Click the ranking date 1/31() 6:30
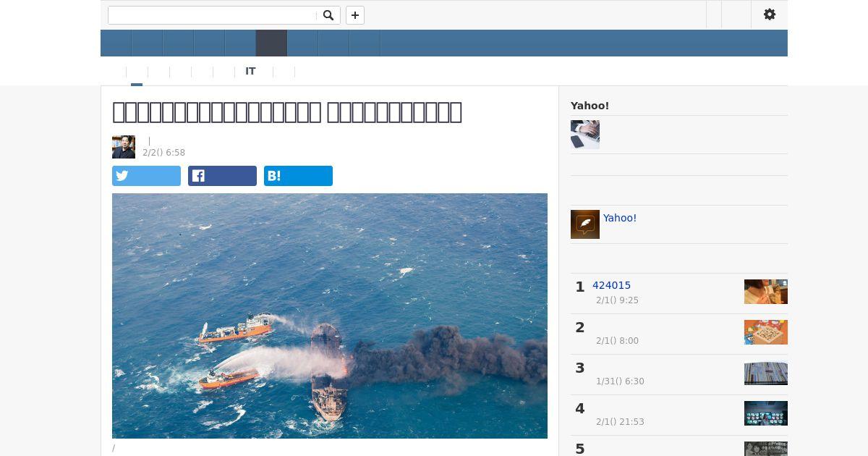The height and width of the screenshot is (456, 868). (620, 381)
